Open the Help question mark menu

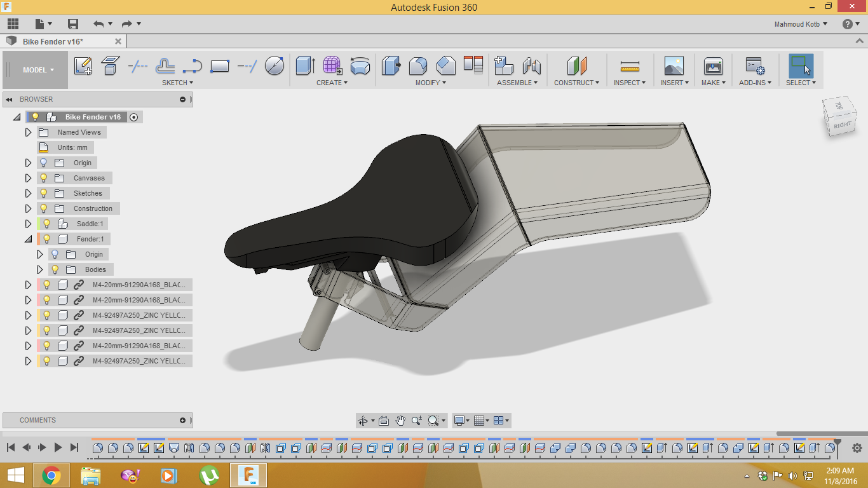(851, 24)
